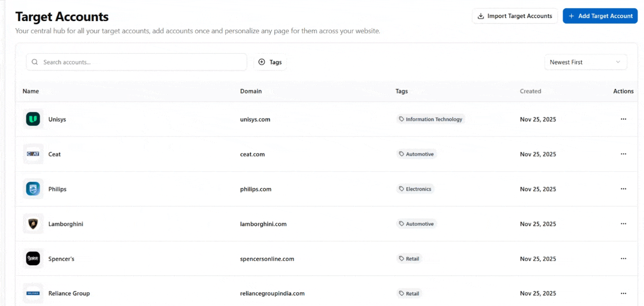Image resolution: width=644 pixels, height=306 pixels.
Task: Click Add Target Account button
Action: (600, 16)
